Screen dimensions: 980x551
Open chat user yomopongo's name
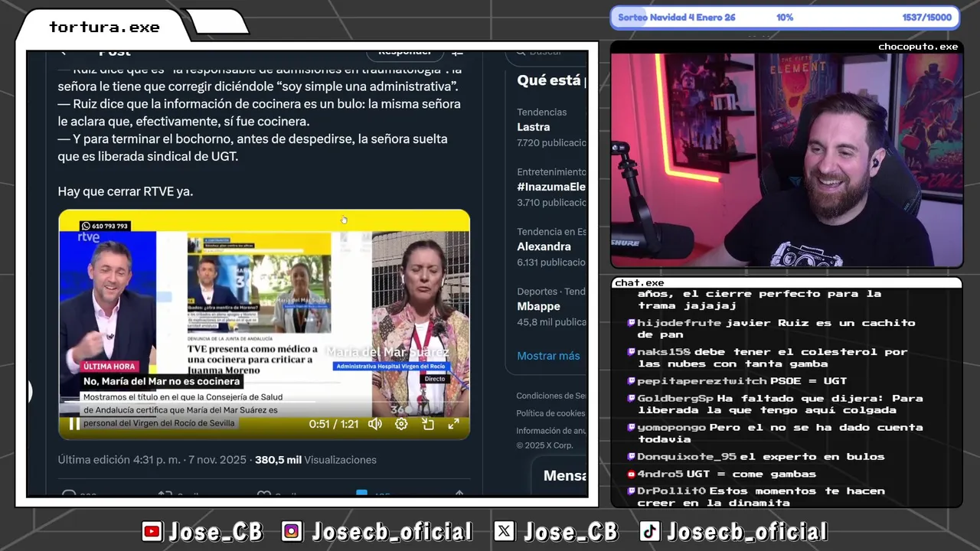tap(671, 428)
